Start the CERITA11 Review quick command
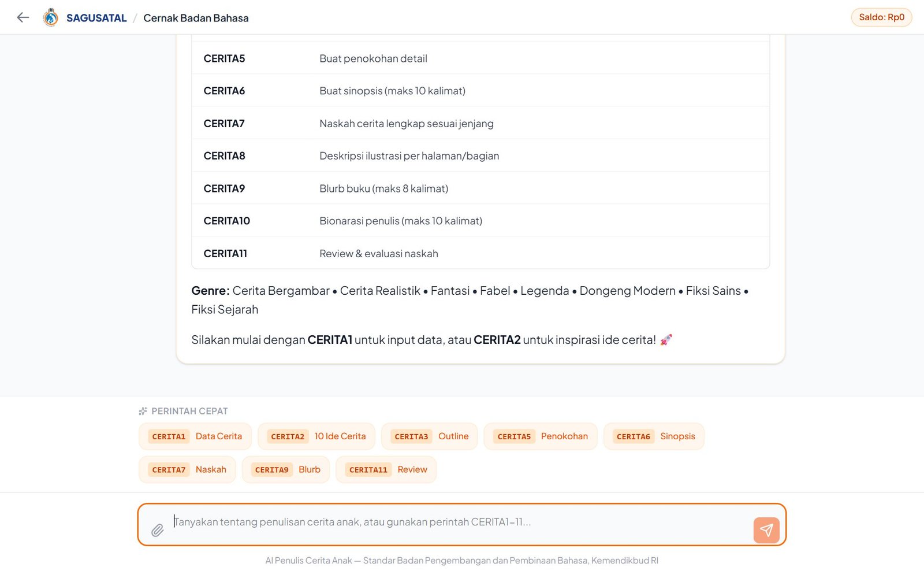Image resolution: width=924 pixels, height=578 pixels. (x=386, y=469)
